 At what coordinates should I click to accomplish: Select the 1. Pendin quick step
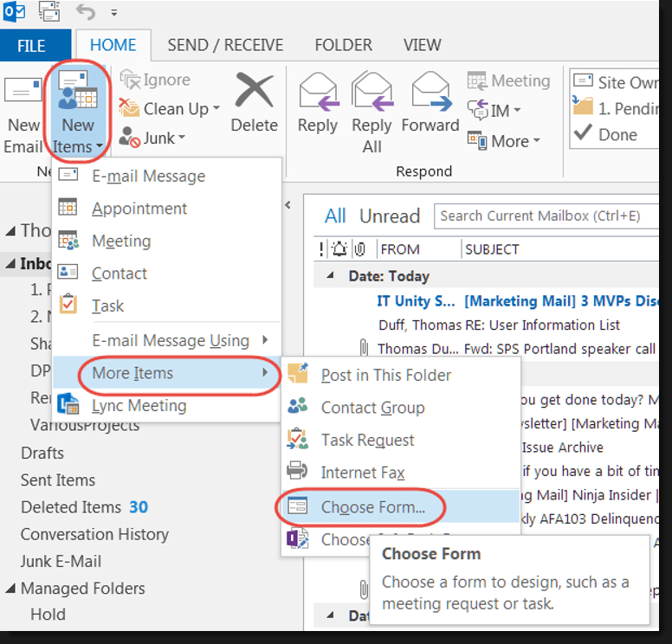pyautogui.click(x=616, y=108)
